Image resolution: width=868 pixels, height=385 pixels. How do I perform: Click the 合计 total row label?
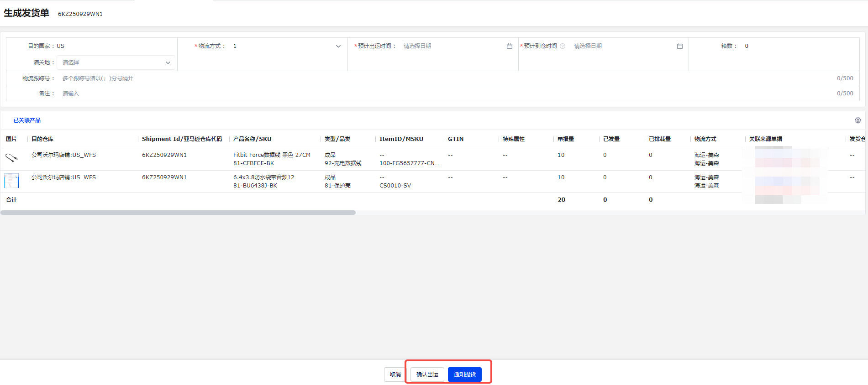point(11,200)
